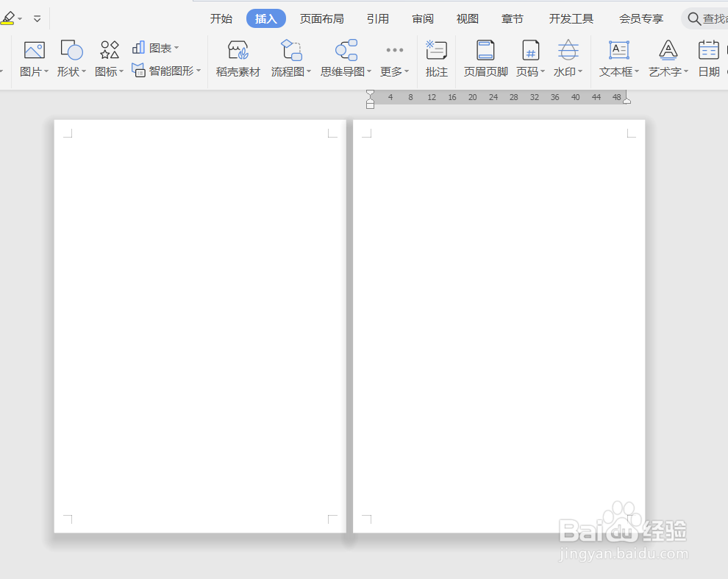Screen dimensions: 728x579
Task: Click the More (更多) ellipsis icon
Action: pyautogui.click(x=395, y=50)
